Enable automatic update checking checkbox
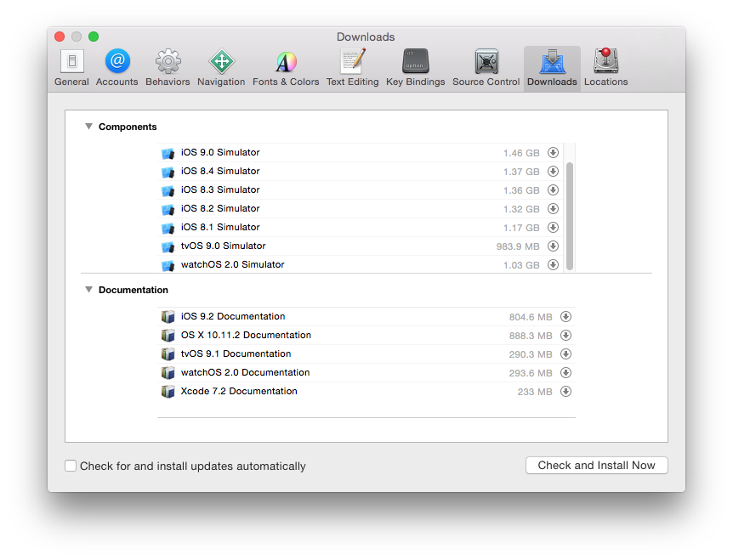This screenshot has height=560, width=733. coord(71,466)
